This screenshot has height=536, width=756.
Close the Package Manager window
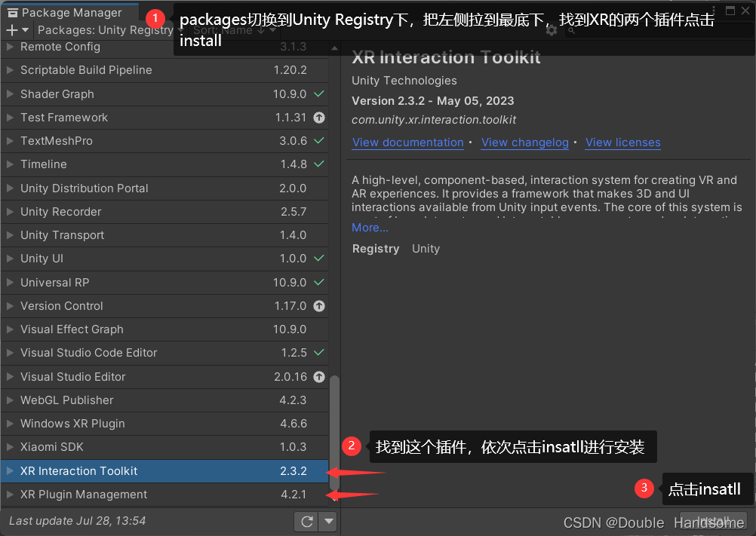click(x=745, y=11)
